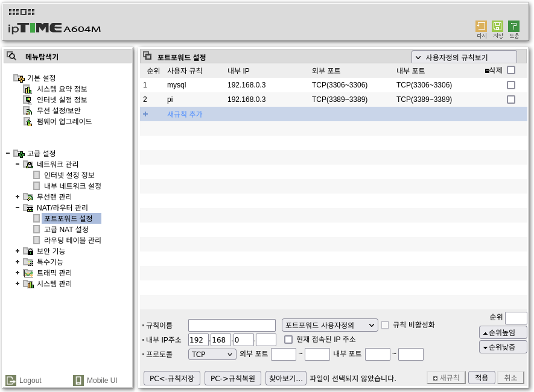Click the 시스템 관리 bar chart icon
The width and height of the screenshot is (534, 392).
point(28,284)
